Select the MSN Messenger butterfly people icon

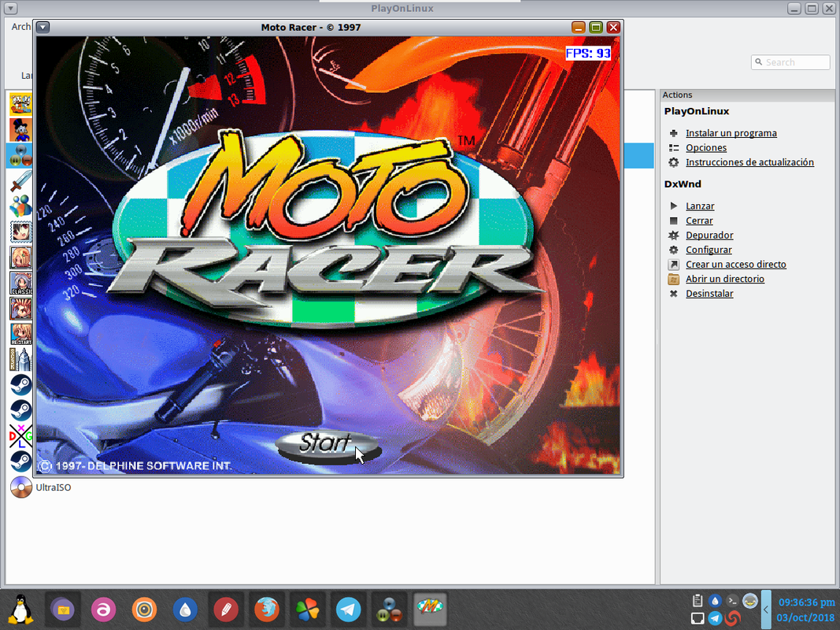(20, 207)
